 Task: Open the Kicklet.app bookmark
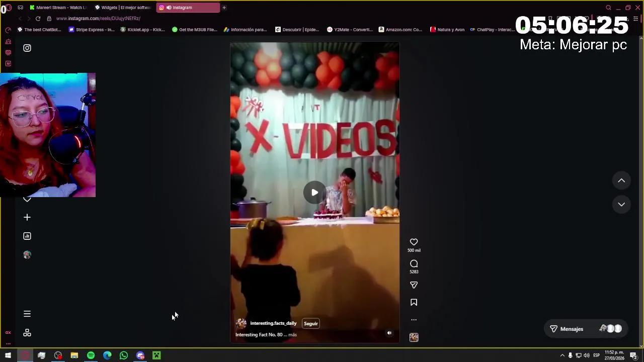[x=142, y=30]
